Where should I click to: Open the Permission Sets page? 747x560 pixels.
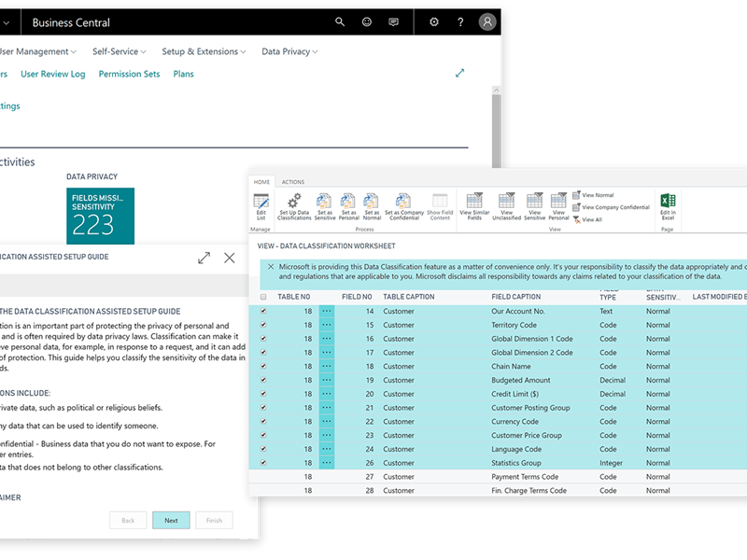(x=129, y=74)
